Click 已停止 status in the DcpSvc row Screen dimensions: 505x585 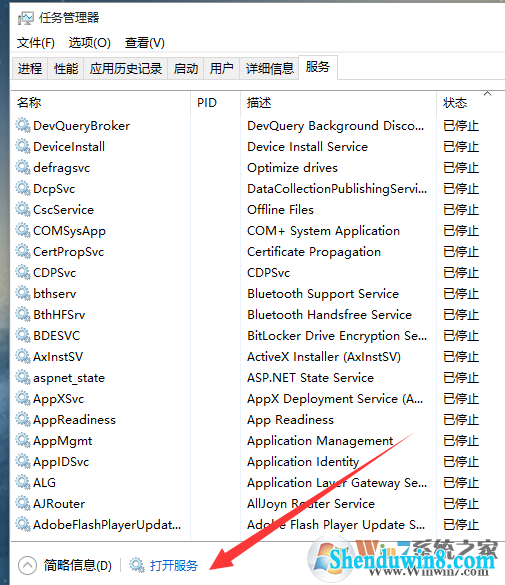tap(461, 189)
